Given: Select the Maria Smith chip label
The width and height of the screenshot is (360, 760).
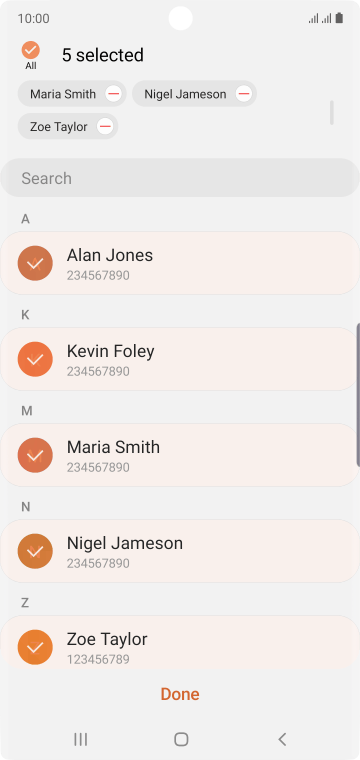Looking at the screenshot, I should tap(63, 94).
